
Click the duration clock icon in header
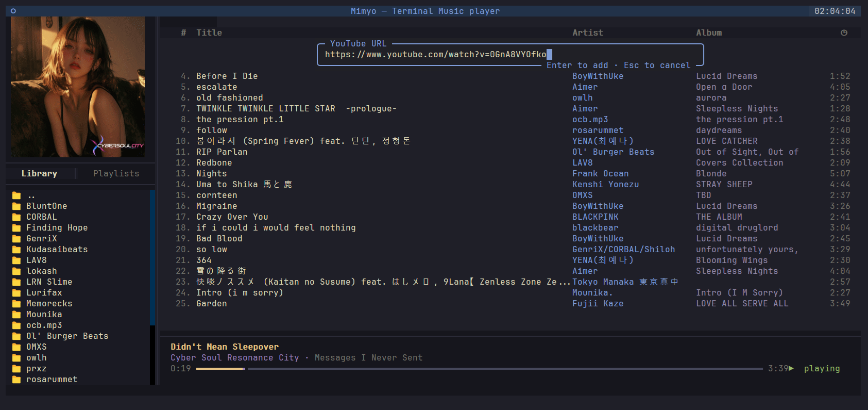click(x=844, y=32)
